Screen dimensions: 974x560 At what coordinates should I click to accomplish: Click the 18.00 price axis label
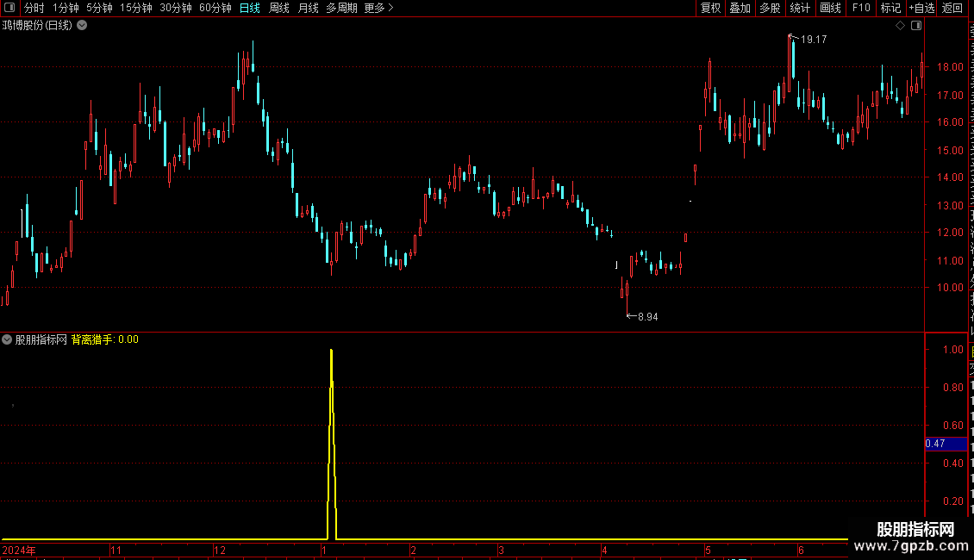951,67
